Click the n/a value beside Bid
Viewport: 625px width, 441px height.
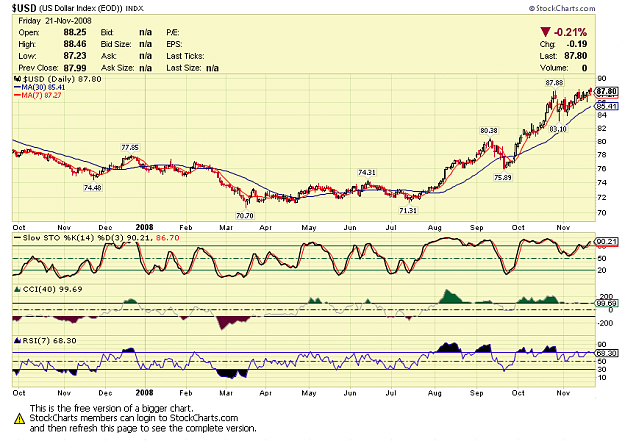point(145,32)
